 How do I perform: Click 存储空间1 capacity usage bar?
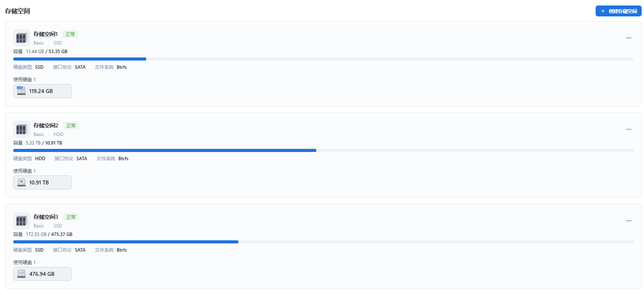click(x=323, y=59)
